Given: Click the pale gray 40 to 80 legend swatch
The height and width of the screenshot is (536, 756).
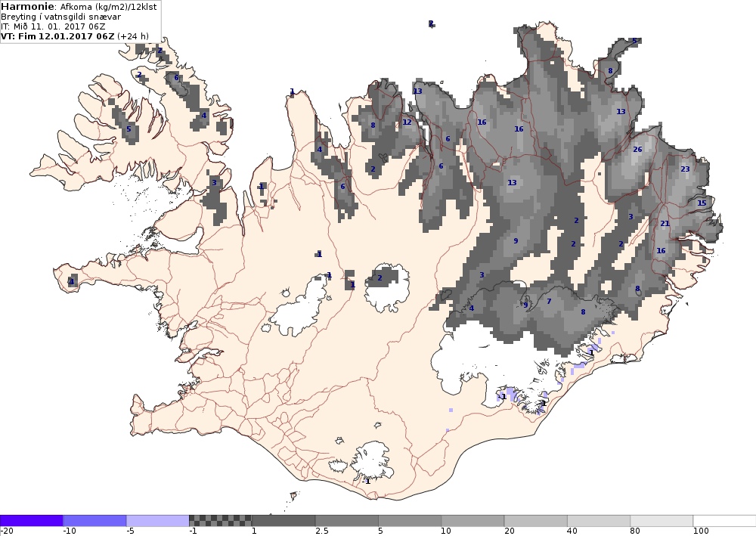Looking at the screenshot, I should pos(599,521).
